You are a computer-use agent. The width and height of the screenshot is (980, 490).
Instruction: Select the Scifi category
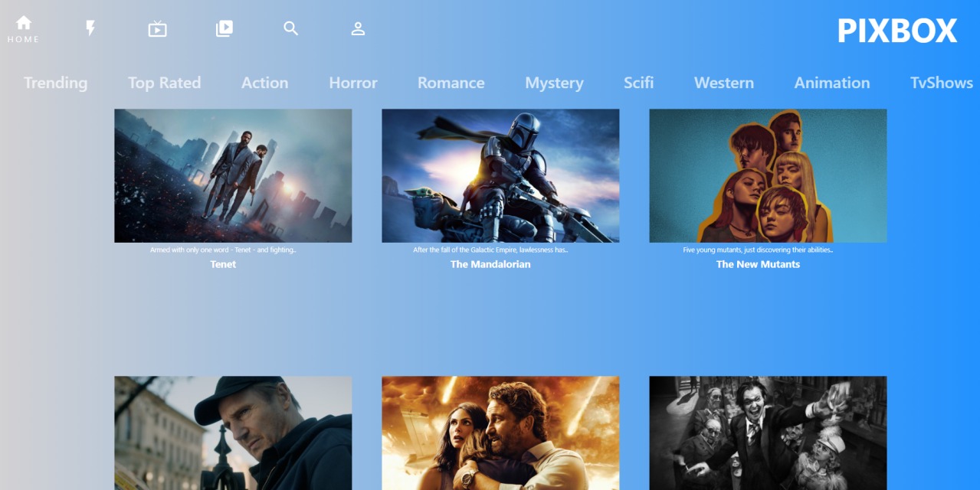click(638, 83)
